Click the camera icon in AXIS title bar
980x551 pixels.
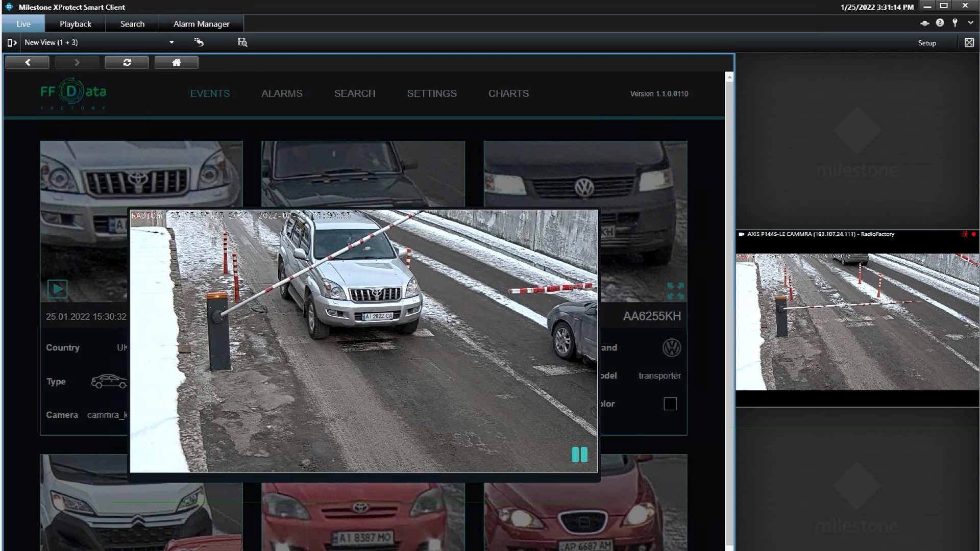pyautogui.click(x=741, y=234)
